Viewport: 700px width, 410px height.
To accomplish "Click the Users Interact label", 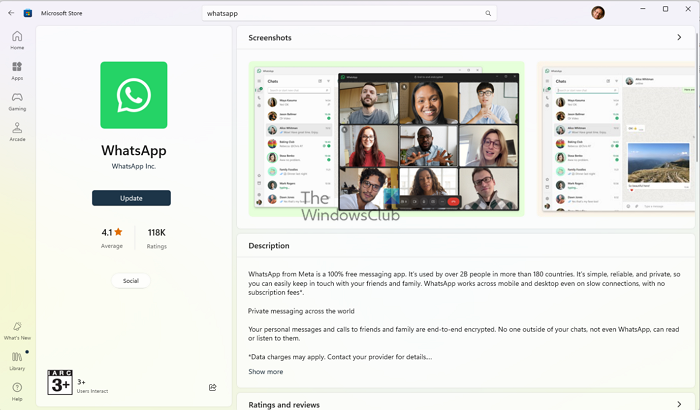I will click(92, 391).
